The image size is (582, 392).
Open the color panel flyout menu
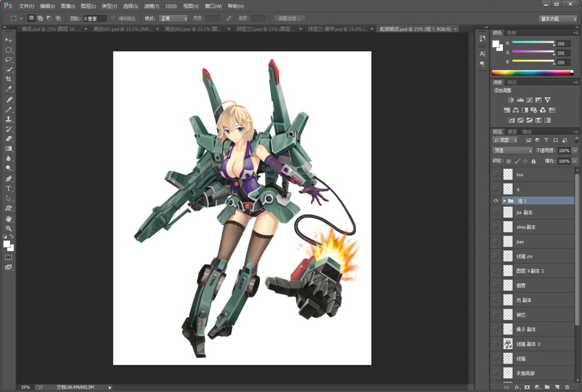pos(575,33)
